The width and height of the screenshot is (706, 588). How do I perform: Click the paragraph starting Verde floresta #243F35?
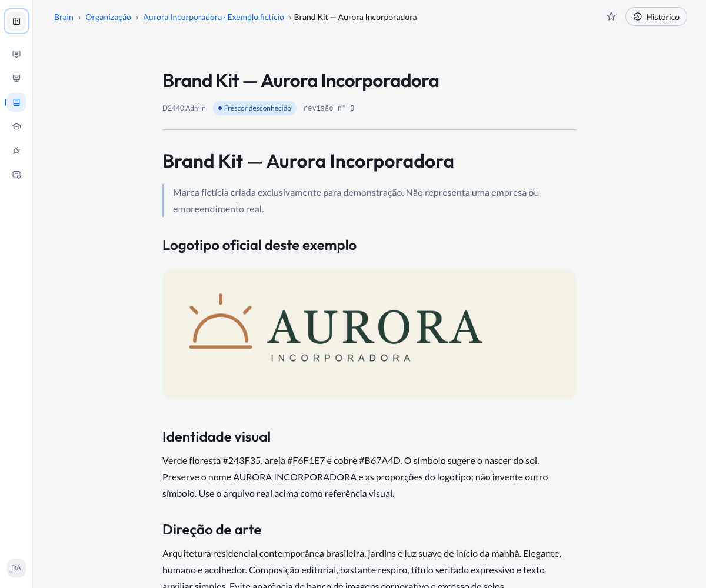coord(369,477)
